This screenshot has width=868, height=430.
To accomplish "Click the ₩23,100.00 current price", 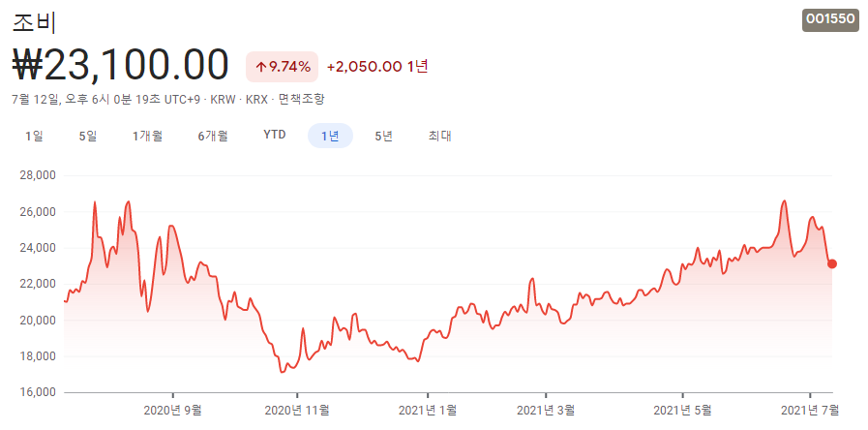I will [x=120, y=66].
